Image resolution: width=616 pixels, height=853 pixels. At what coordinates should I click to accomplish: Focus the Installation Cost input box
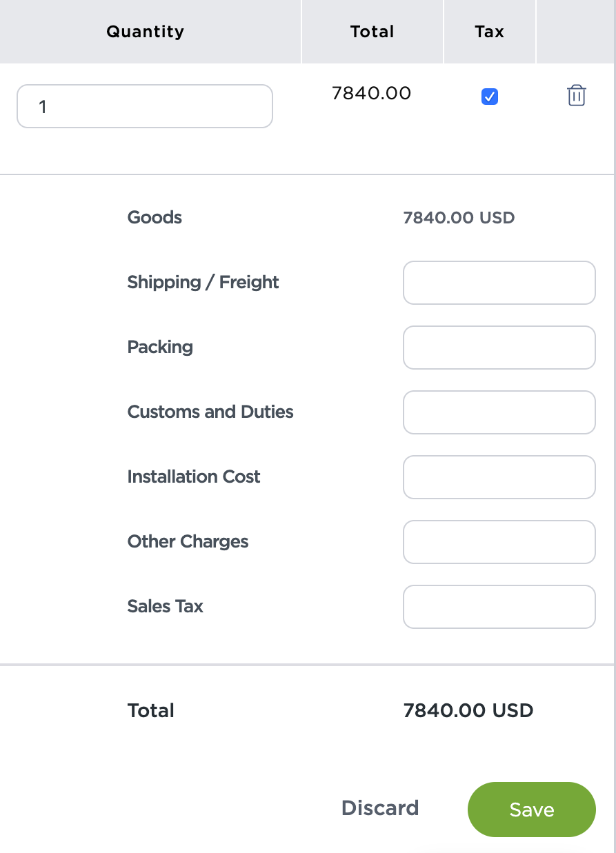pyautogui.click(x=499, y=477)
